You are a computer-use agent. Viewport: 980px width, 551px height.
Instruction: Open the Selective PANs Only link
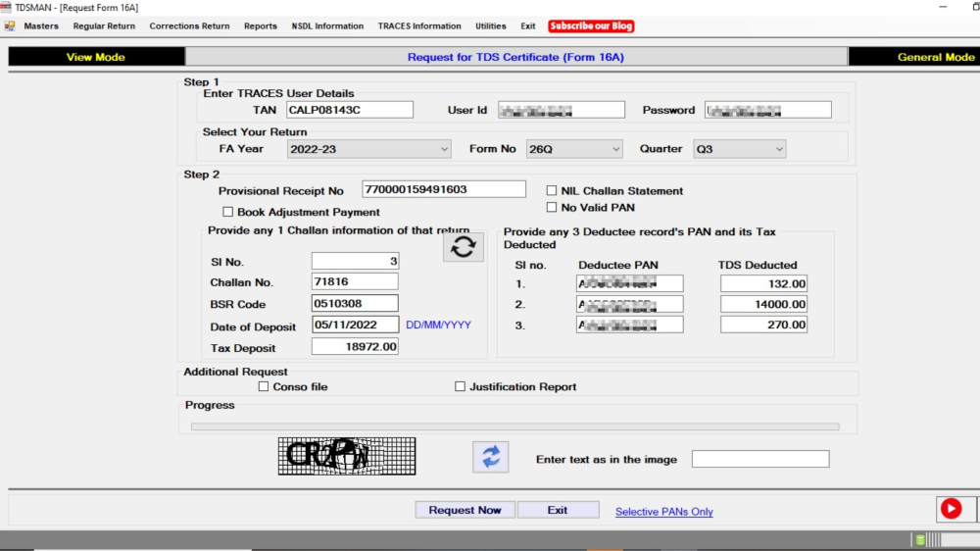[x=663, y=512]
